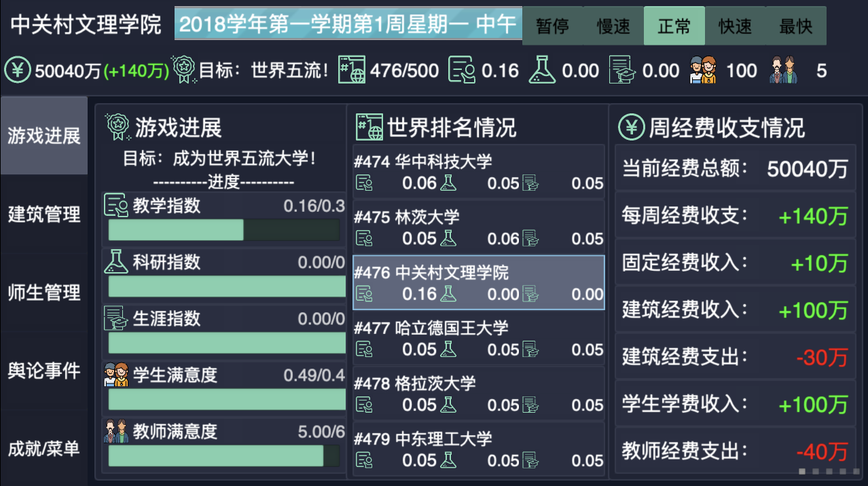Viewport: 868px width, 486px height.
Task: Click the research flask icon in status bar
Action: pyautogui.click(x=541, y=69)
